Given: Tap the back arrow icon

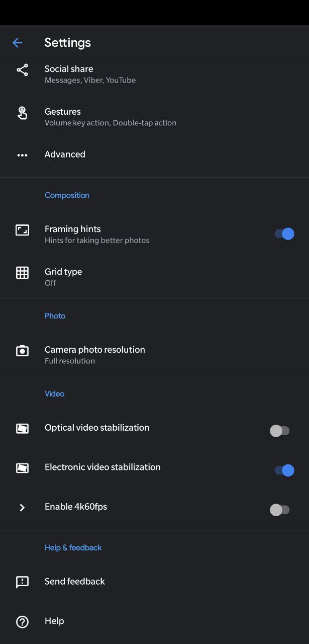Looking at the screenshot, I should point(18,43).
